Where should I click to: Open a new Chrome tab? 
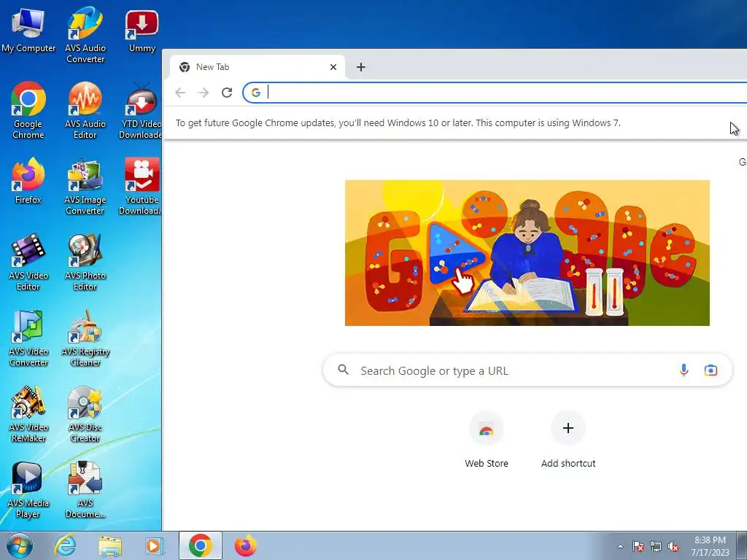click(360, 67)
